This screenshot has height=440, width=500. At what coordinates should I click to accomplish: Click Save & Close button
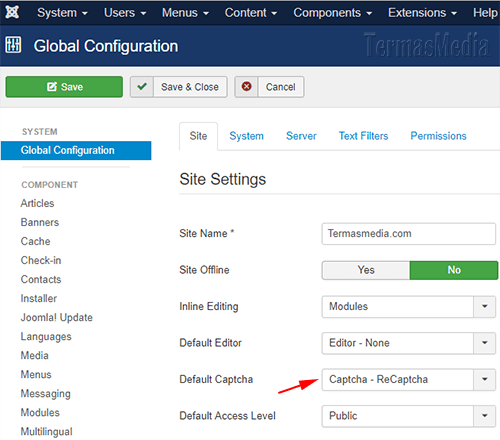click(x=179, y=87)
